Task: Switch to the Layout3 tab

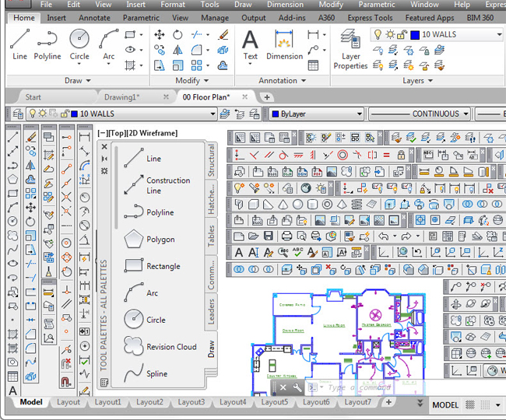Action: click(x=191, y=402)
